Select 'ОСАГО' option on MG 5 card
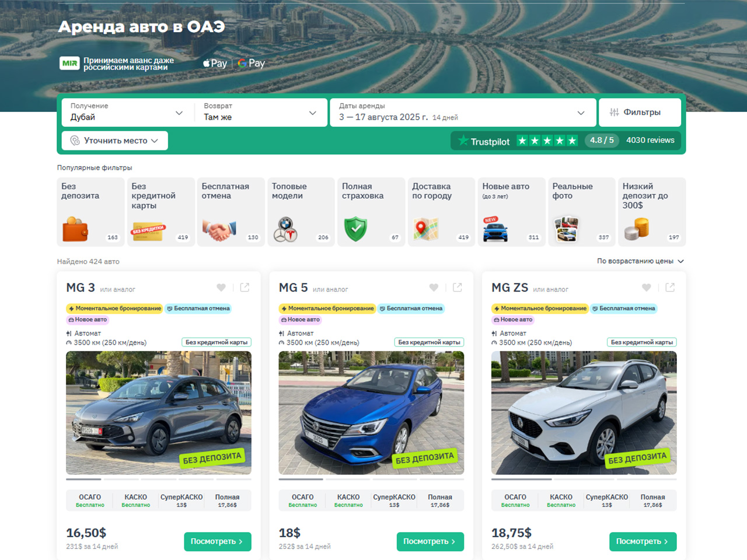Screen dimensions: 747x560 point(303,501)
